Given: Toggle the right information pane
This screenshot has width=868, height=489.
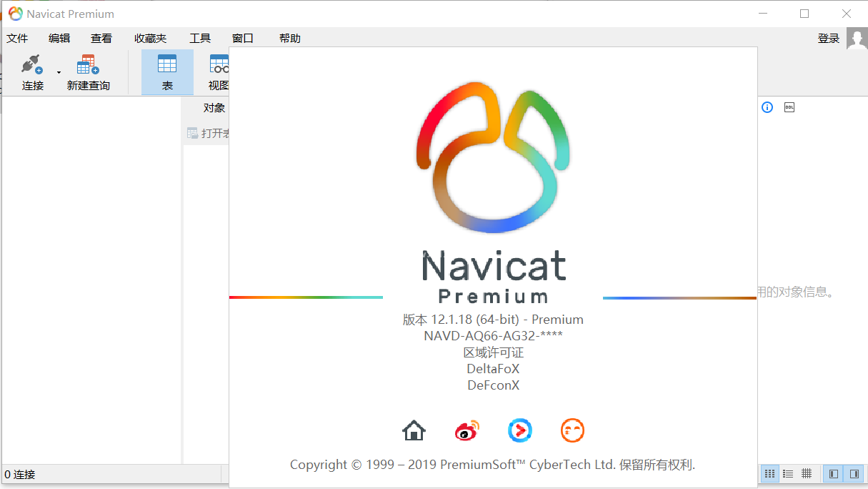Looking at the screenshot, I should point(854,473).
